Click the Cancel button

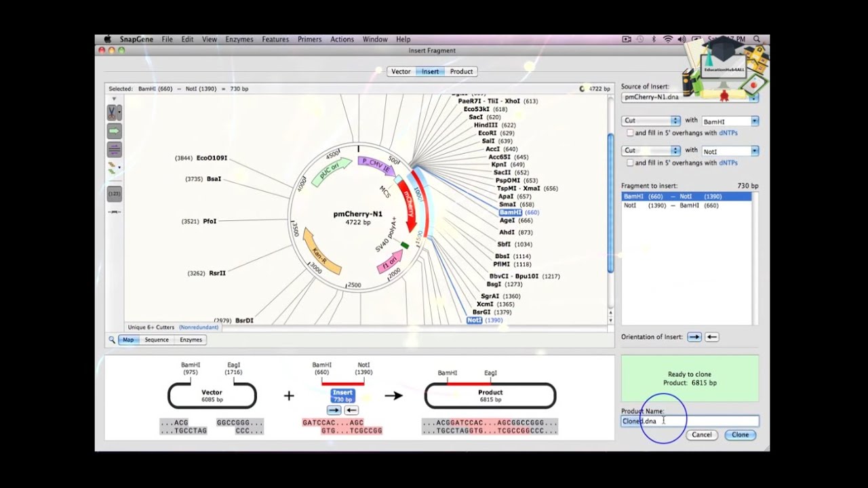tap(702, 434)
